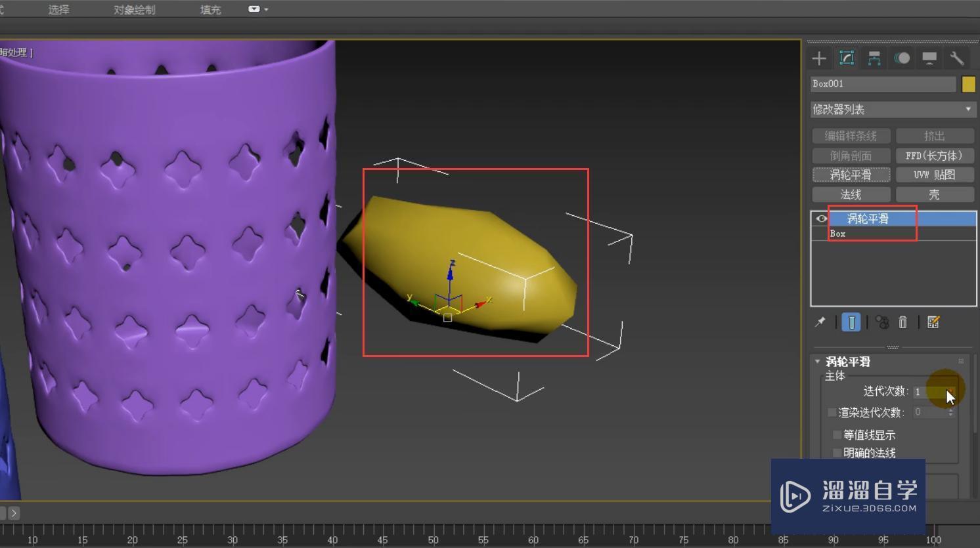
Task: Open the Hierarchy panel icon
Action: click(874, 58)
